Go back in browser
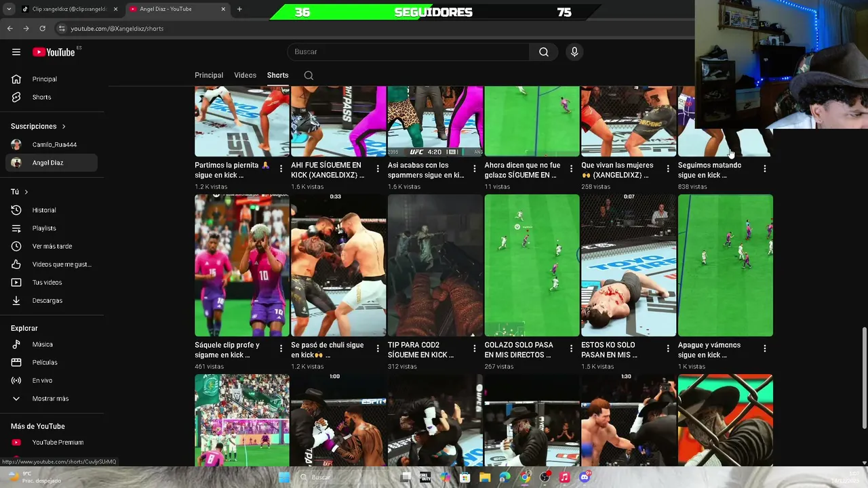 point(9,28)
